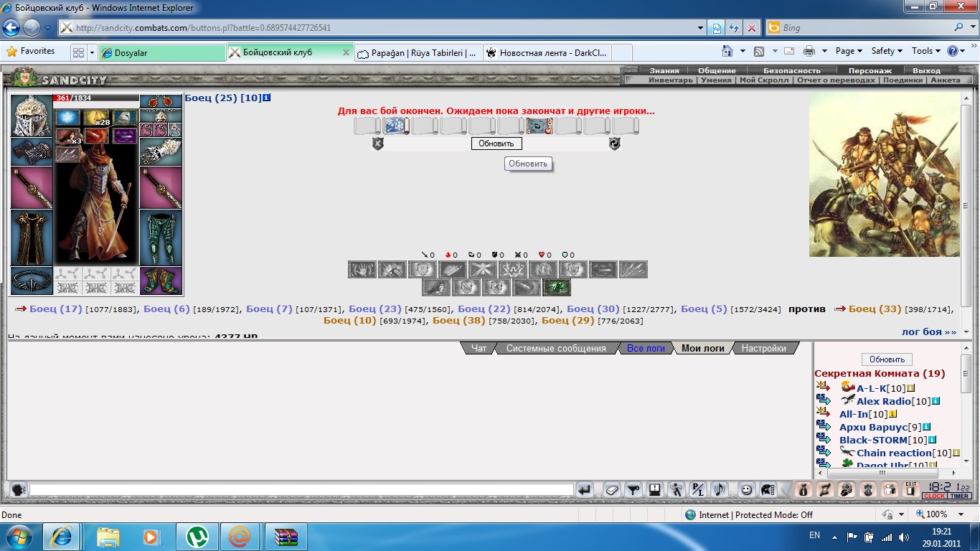This screenshot has height=551, width=980.
Task: Click the grey X shield icon
Action: click(x=378, y=143)
